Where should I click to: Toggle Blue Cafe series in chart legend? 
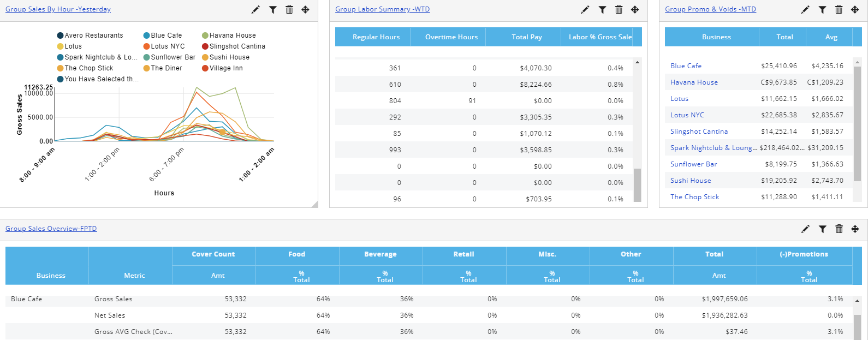[x=166, y=35]
